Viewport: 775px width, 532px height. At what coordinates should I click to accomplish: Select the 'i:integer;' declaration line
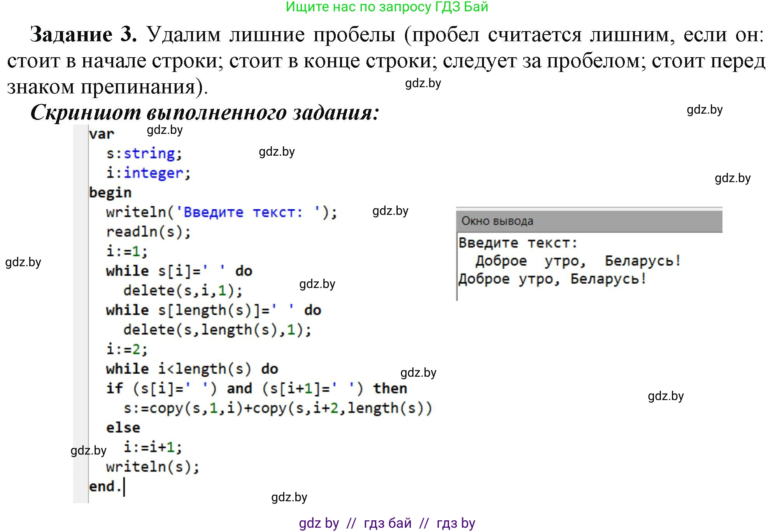pyautogui.click(x=148, y=173)
